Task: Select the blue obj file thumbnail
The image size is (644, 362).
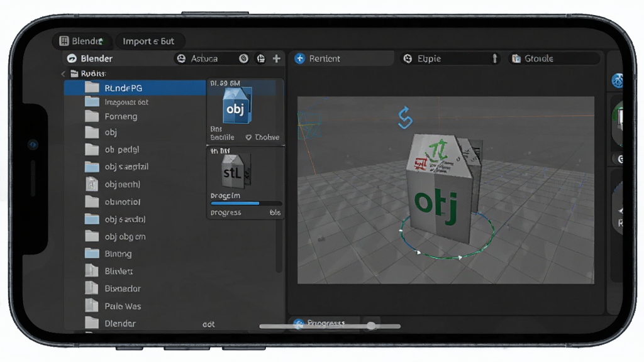Action: [236, 106]
